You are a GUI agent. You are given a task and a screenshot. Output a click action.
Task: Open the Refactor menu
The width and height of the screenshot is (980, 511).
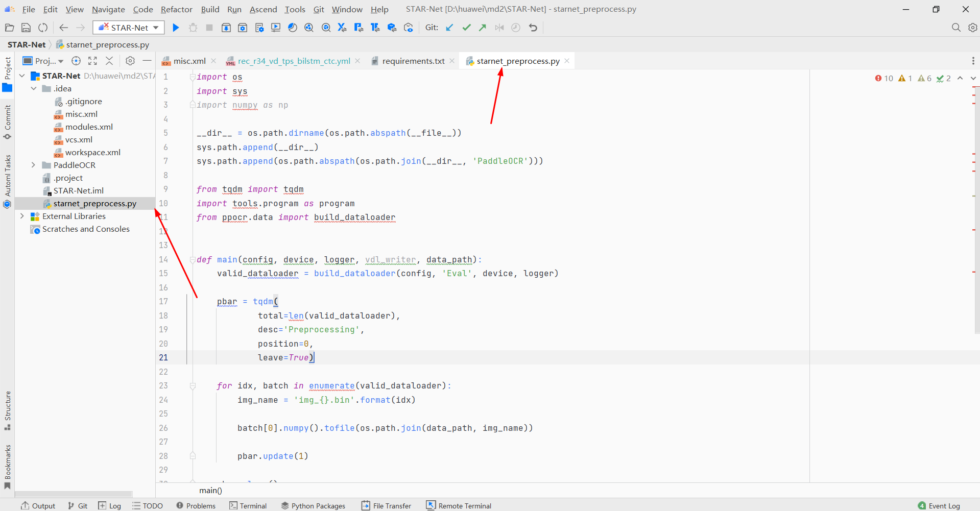pos(176,9)
